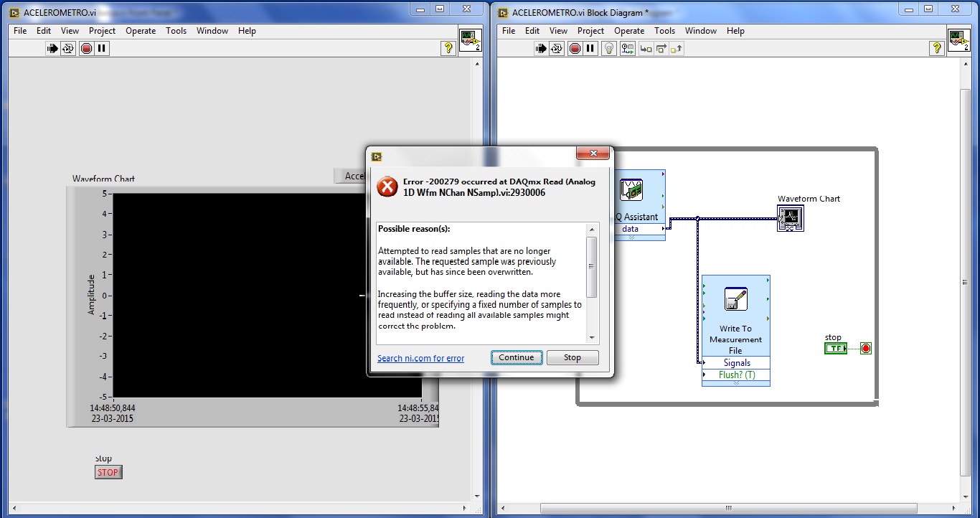The height and width of the screenshot is (518, 980).
Task: Click the Front Panel vertical scrollbar up arrow
Action: coord(477,64)
